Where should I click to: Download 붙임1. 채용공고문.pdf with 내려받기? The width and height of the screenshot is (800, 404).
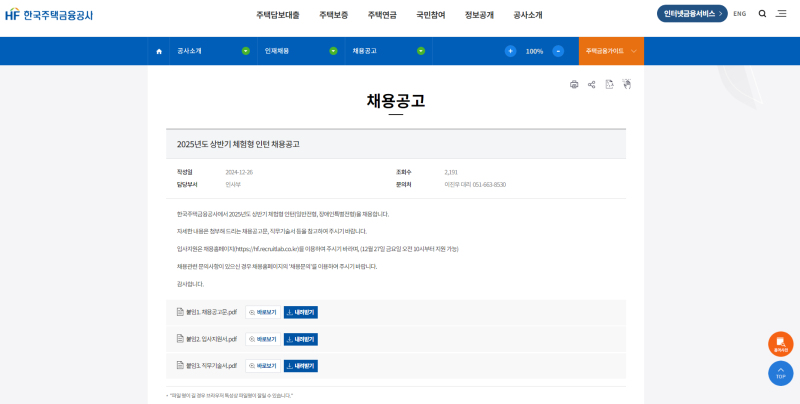pos(301,312)
